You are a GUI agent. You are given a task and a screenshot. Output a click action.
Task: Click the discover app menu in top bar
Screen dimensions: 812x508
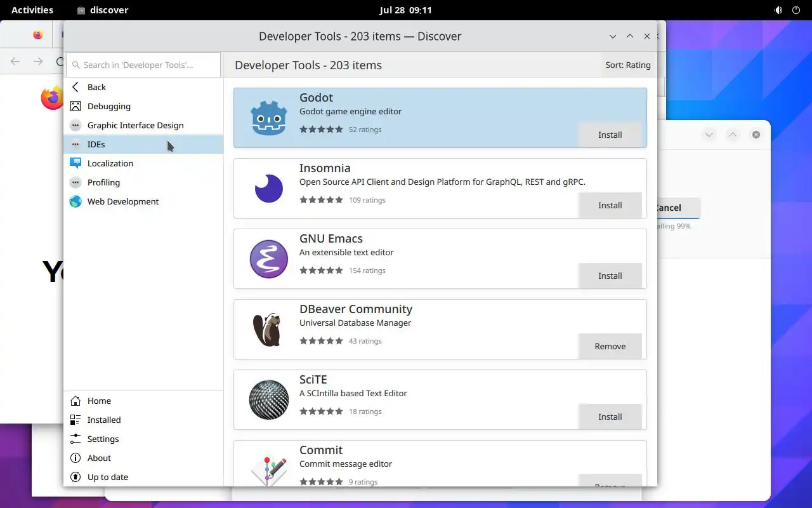pos(102,10)
